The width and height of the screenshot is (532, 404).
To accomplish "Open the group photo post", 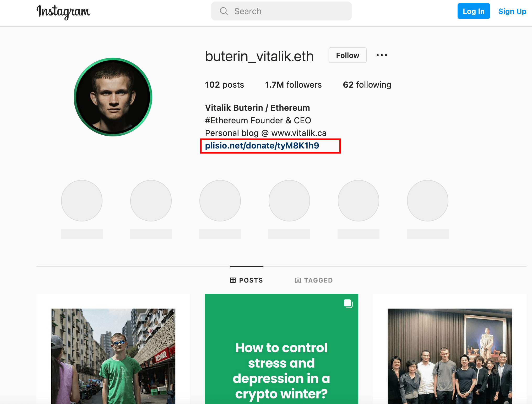I will click(449, 349).
